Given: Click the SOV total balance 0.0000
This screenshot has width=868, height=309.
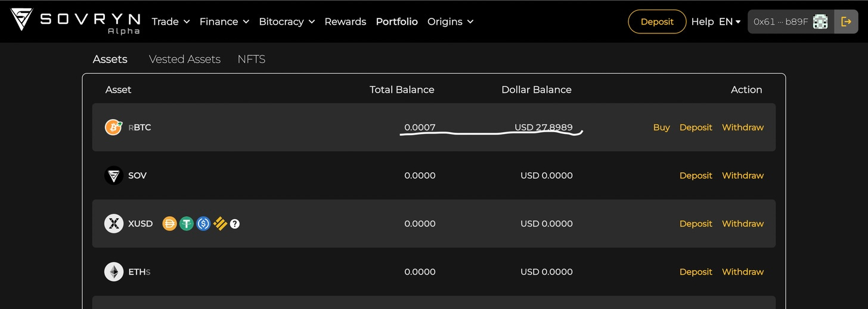Looking at the screenshot, I should point(420,176).
